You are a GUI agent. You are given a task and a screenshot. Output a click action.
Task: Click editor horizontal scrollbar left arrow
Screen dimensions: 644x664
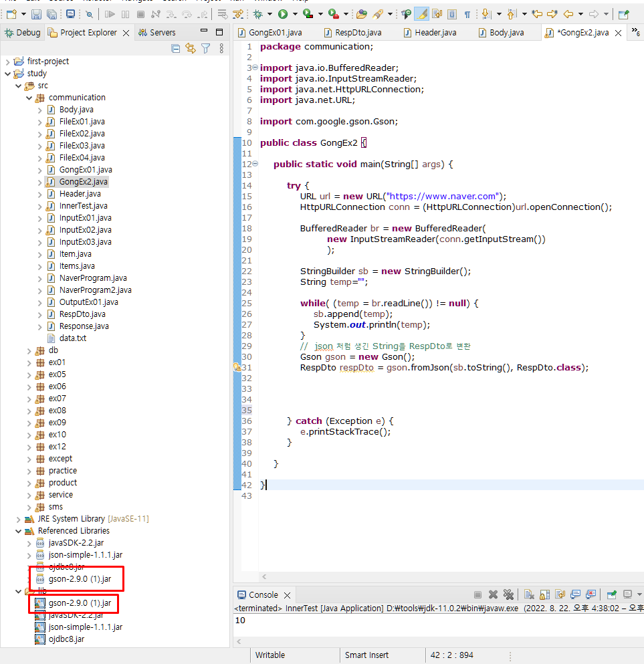(x=265, y=577)
